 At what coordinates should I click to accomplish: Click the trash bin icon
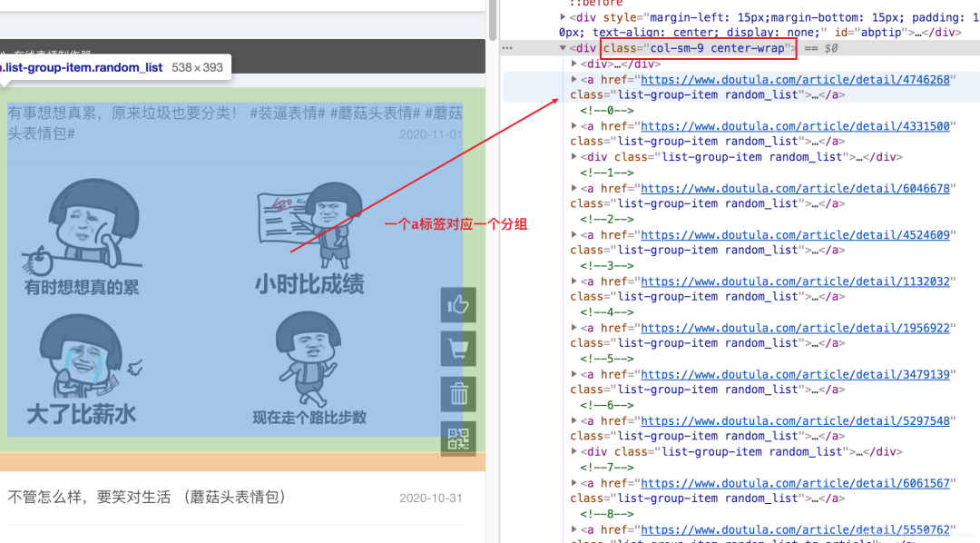[458, 394]
